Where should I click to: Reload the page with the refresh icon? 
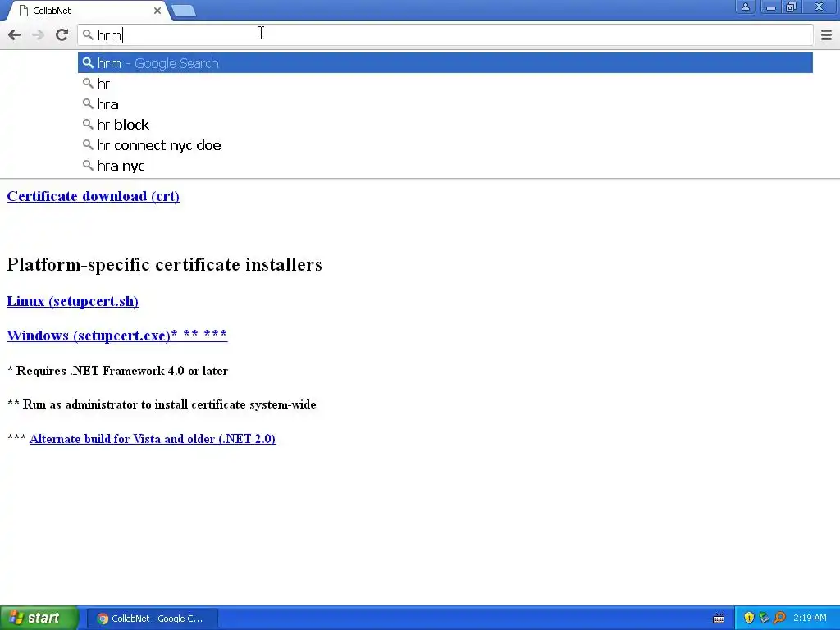62,34
